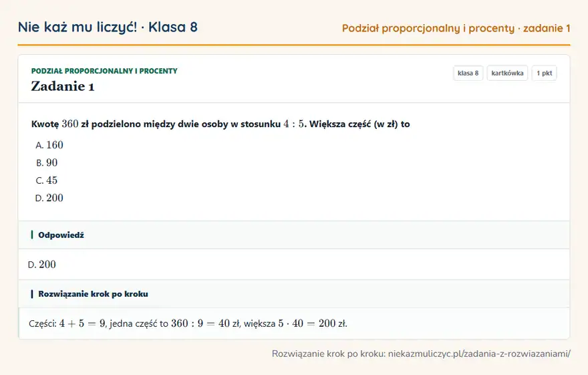Click the '1 pkt' badge
The height and width of the screenshot is (375, 588).
tap(544, 73)
